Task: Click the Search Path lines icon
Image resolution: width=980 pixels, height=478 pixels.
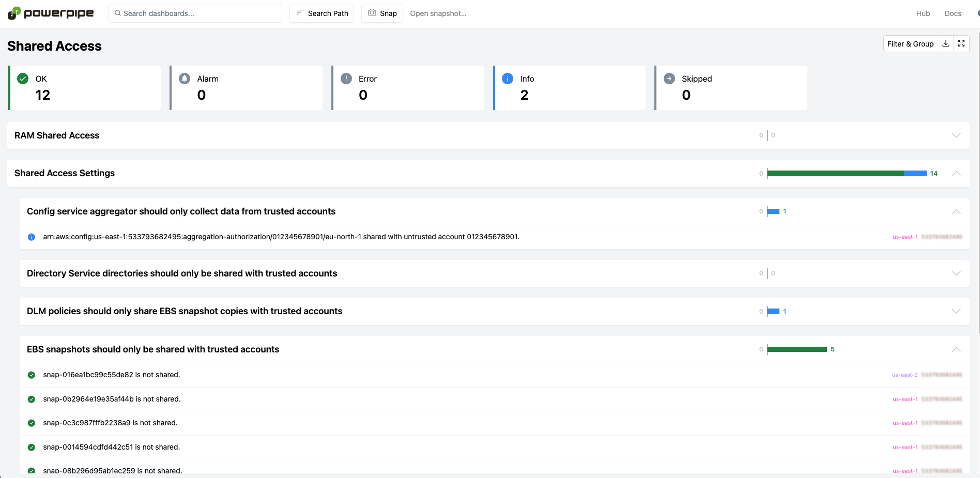Action: 300,13
